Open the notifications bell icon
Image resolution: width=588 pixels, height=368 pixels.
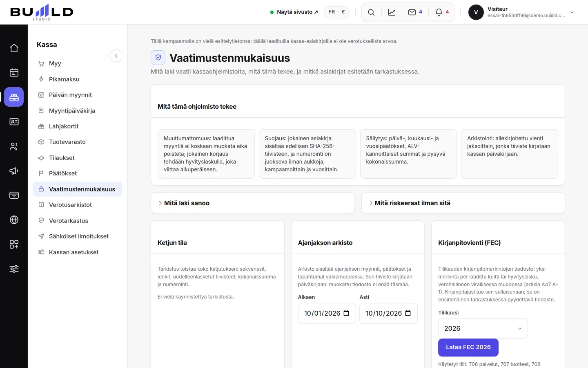442,12
